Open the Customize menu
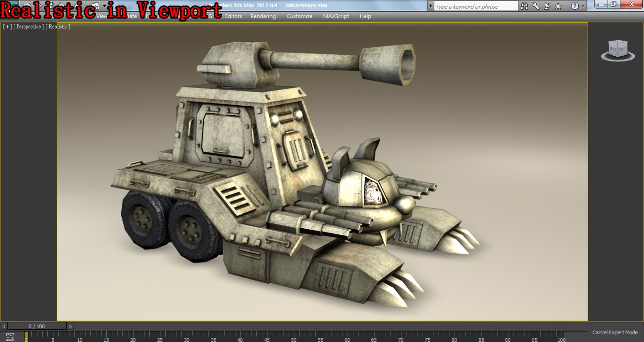The width and height of the screenshot is (644, 342). (299, 16)
